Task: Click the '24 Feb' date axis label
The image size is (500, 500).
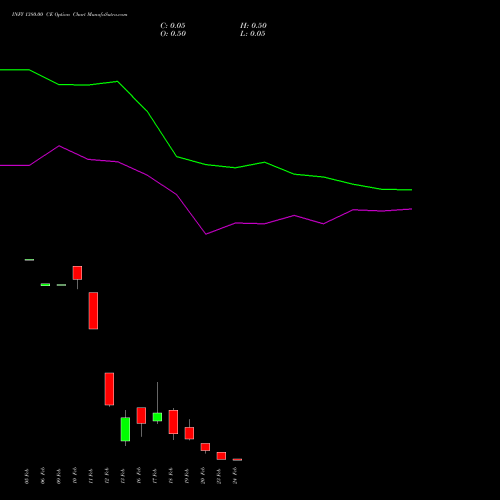Action: click(x=235, y=475)
